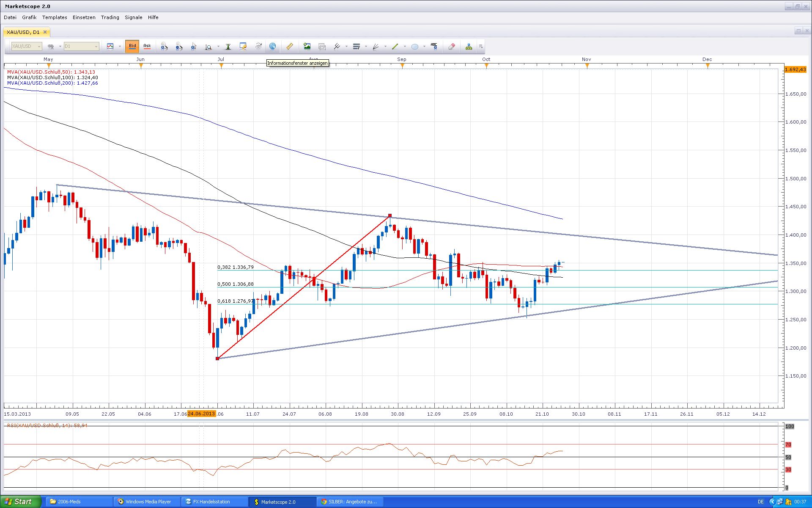Select the ellipse drawing tool
Viewport: 812px width, 508px height.
coord(415,47)
